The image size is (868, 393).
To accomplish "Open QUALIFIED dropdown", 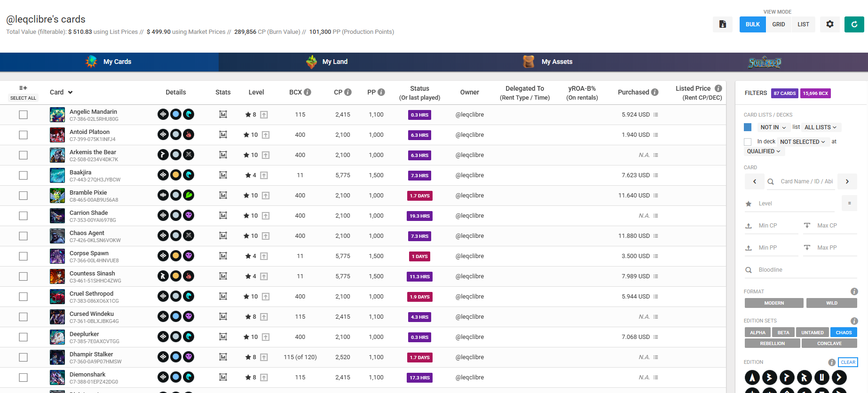I will [x=764, y=151].
